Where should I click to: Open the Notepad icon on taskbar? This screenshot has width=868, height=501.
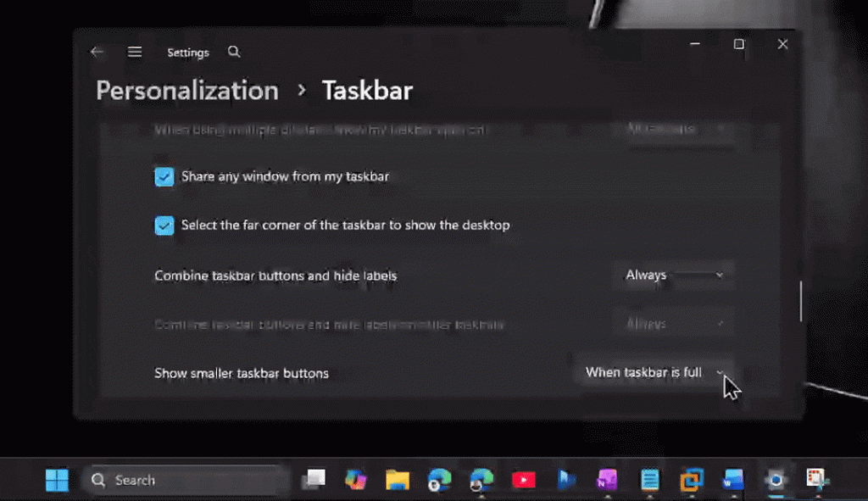click(x=650, y=480)
